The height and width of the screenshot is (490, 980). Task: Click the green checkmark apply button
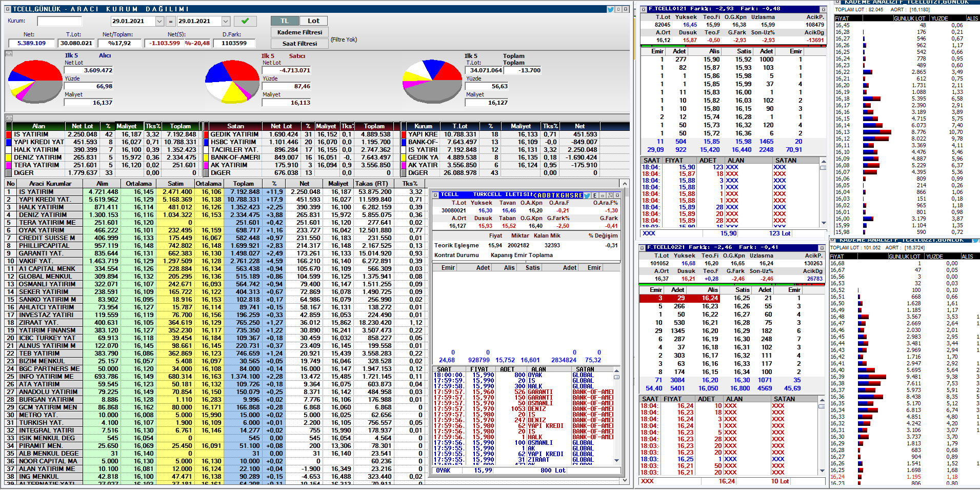click(245, 21)
